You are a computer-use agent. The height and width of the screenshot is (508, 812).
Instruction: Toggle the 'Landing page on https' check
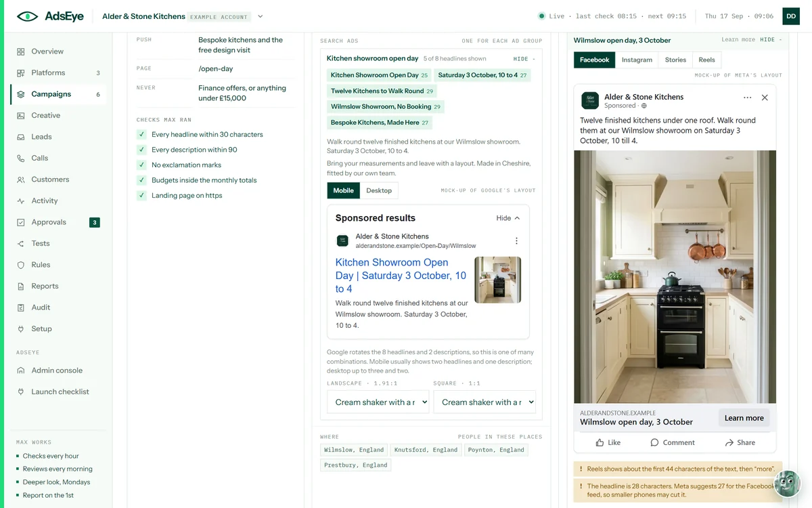[141, 195]
